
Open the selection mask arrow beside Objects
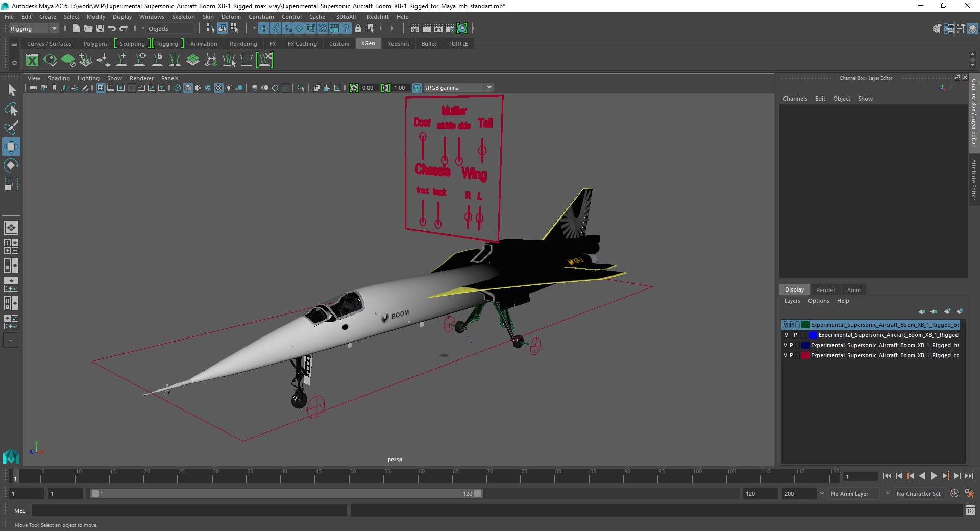143,29
